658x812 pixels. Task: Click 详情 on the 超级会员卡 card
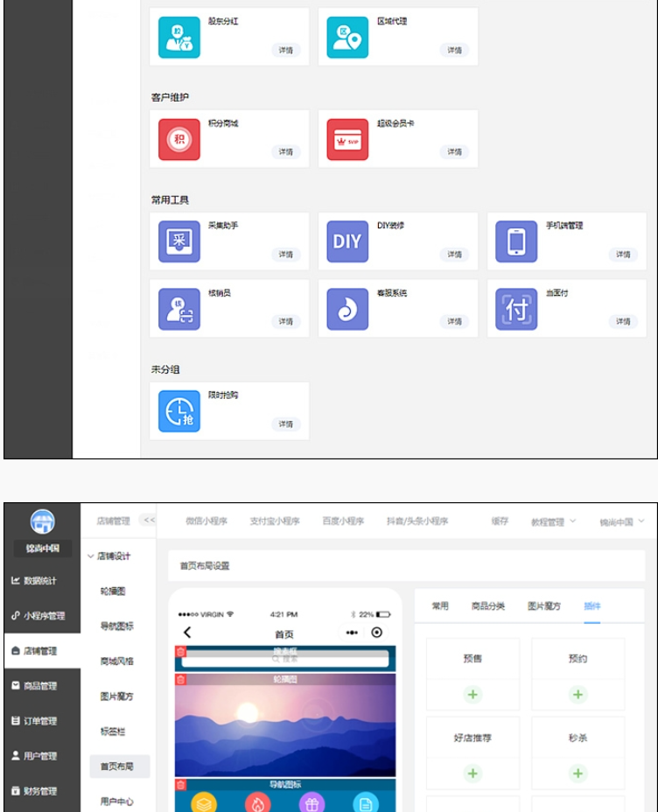(x=454, y=151)
